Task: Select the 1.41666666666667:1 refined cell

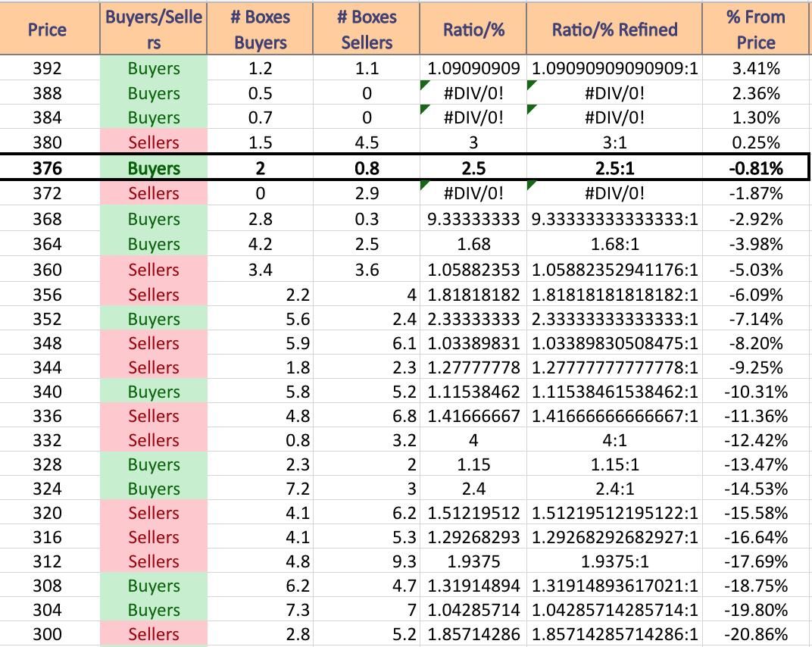Action: [614, 416]
